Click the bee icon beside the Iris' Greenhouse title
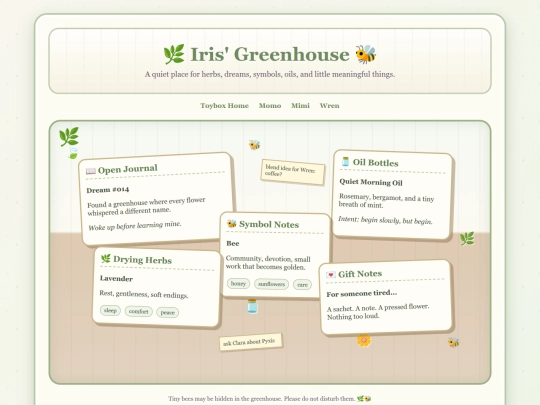The image size is (540, 405). pyautogui.click(x=366, y=54)
